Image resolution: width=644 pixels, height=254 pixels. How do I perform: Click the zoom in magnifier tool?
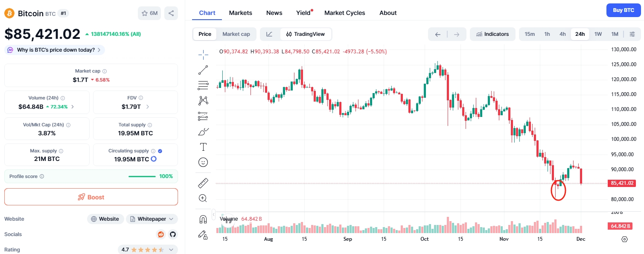pyautogui.click(x=203, y=198)
